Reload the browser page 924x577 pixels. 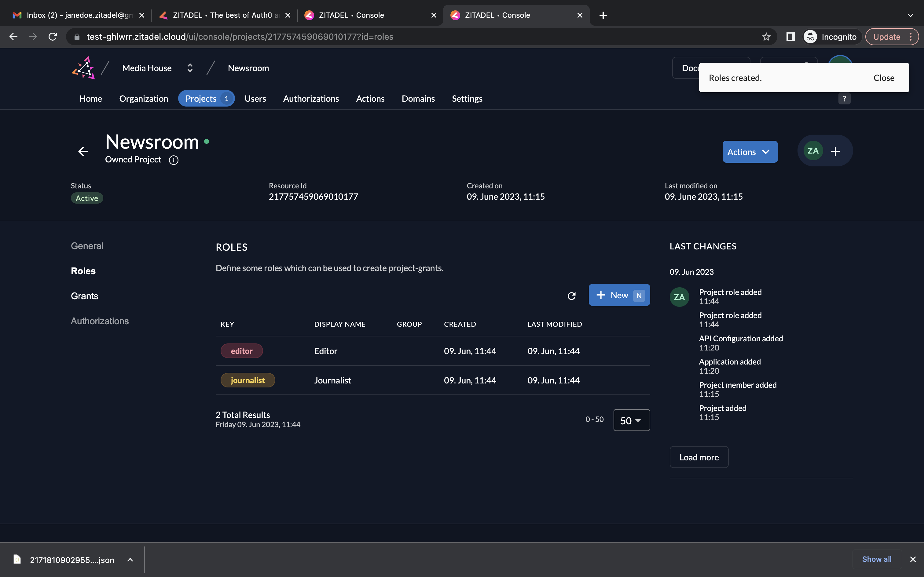(x=53, y=37)
